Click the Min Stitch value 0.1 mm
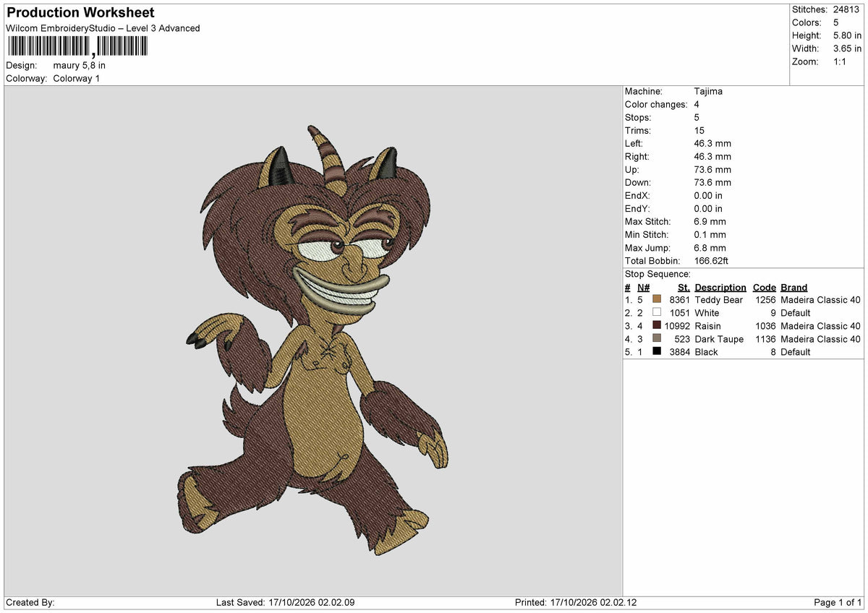Viewport: 868px width, 613px height. (710, 234)
